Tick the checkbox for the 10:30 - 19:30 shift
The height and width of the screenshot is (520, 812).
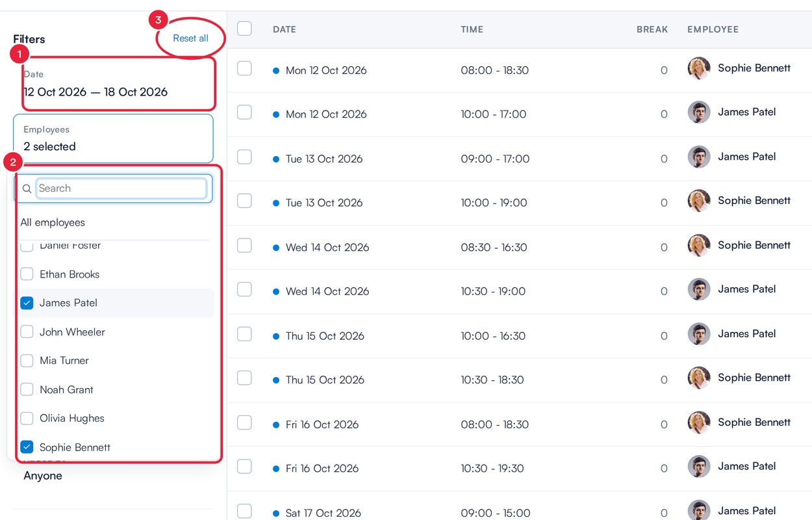(244, 467)
